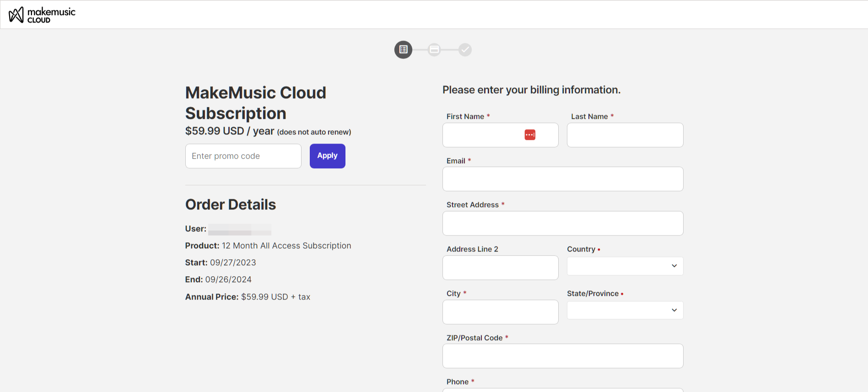Image resolution: width=868 pixels, height=392 pixels.
Task: Click the Phone field label
Action: click(458, 382)
